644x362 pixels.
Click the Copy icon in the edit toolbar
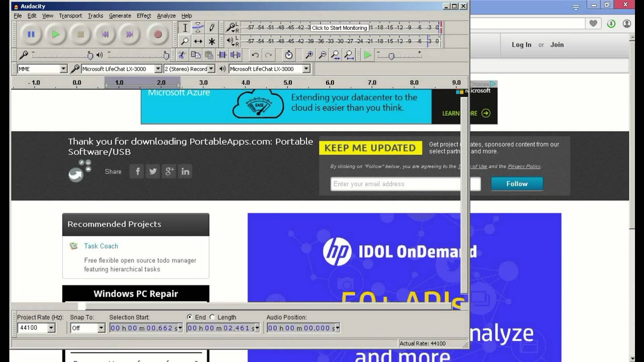tap(196, 55)
